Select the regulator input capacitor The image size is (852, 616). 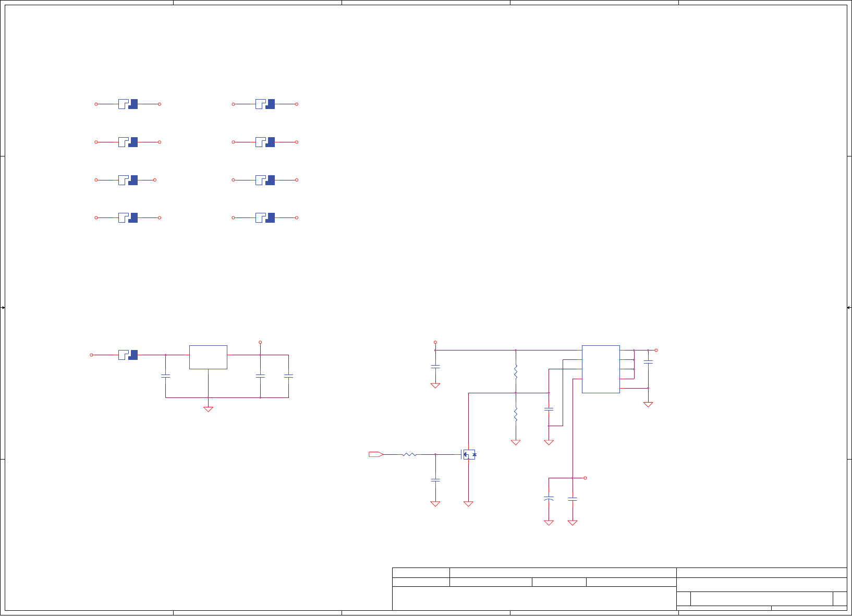point(166,376)
